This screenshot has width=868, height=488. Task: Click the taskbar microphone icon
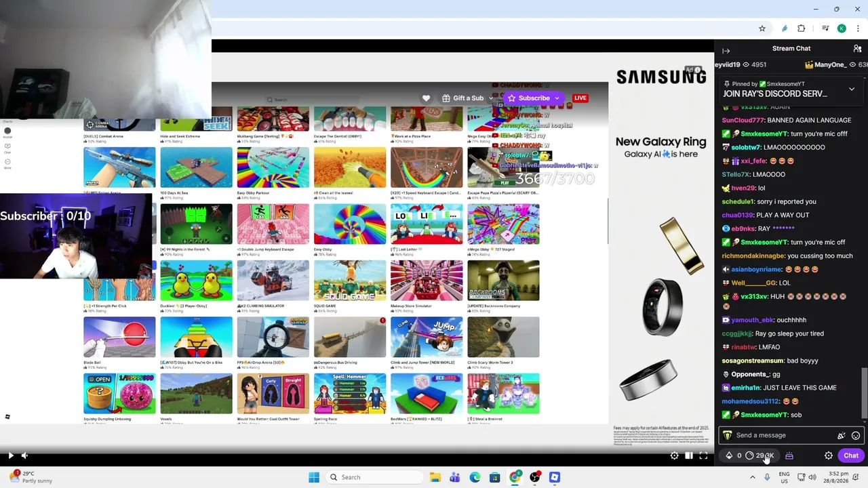767,477
